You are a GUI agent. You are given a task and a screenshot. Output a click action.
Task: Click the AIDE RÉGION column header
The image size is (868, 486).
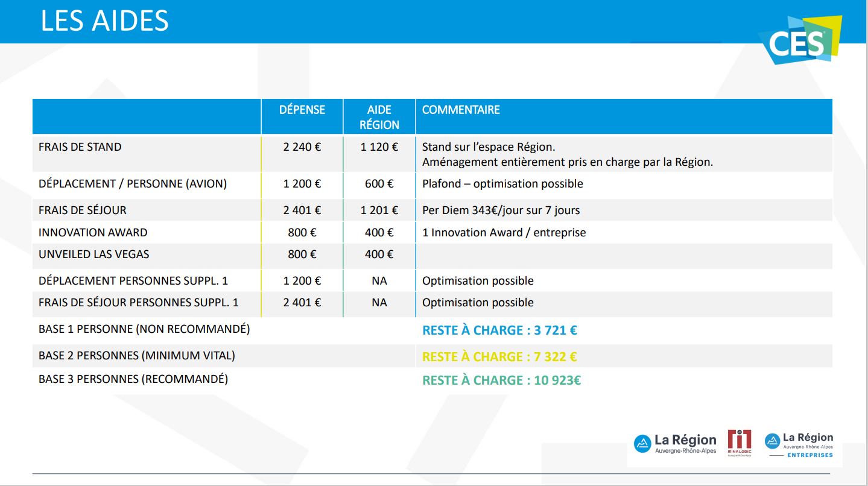(x=379, y=117)
